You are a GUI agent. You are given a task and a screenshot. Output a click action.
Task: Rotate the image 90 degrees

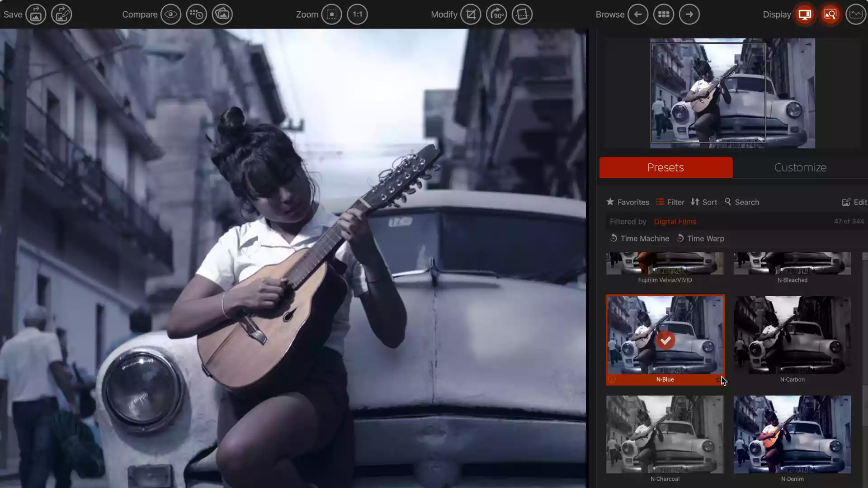coord(496,14)
